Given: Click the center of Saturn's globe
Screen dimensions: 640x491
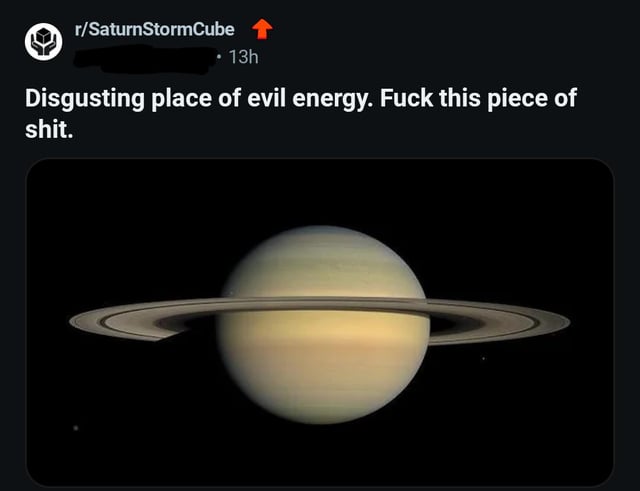Looking at the screenshot, I should 323,324.
